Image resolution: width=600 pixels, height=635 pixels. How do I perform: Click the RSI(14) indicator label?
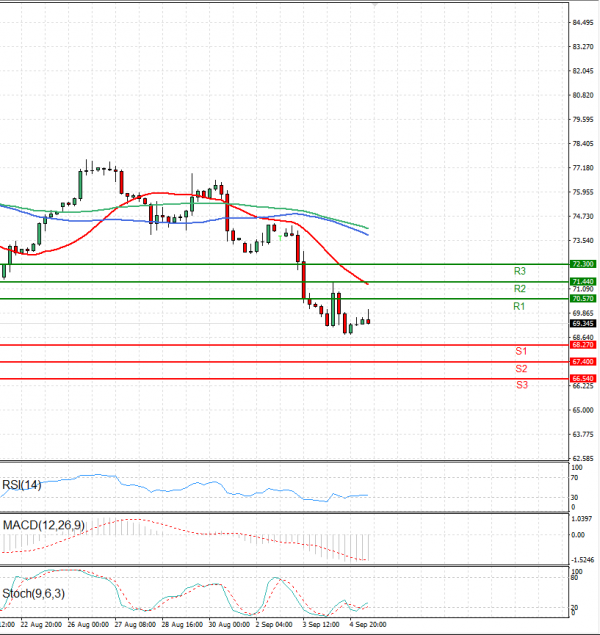pyautogui.click(x=22, y=485)
